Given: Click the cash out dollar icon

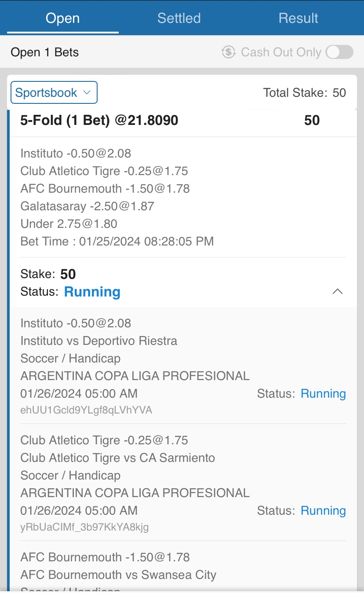Looking at the screenshot, I should click(229, 52).
